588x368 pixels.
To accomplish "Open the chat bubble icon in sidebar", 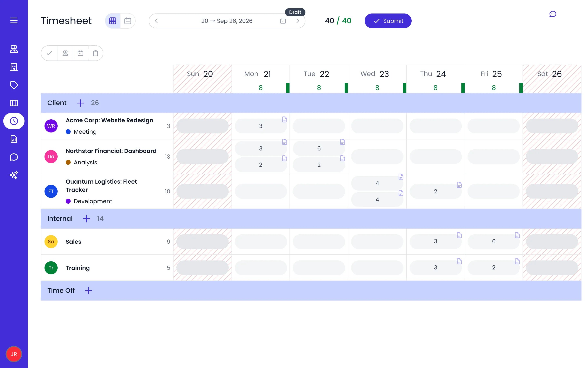I will point(14,157).
